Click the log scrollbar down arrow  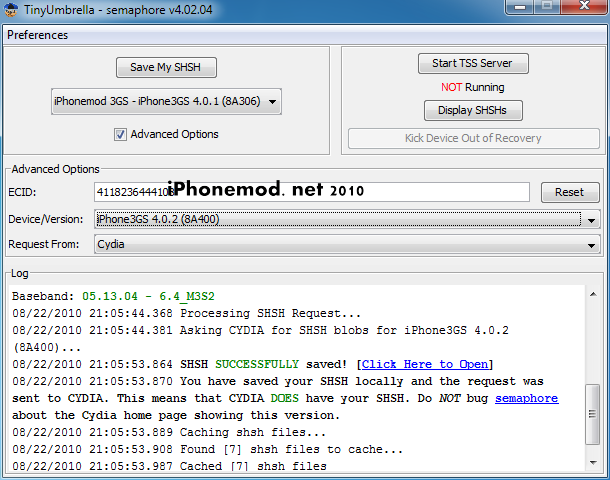(593, 462)
